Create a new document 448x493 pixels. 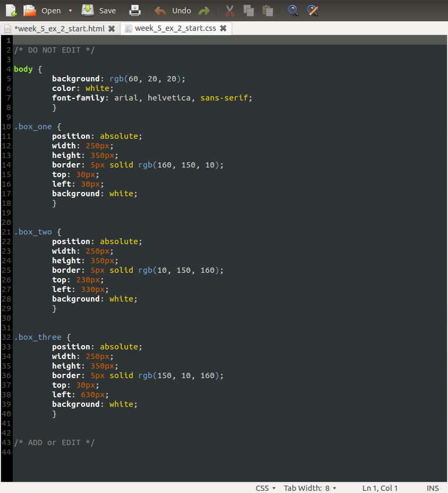coord(11,10)
